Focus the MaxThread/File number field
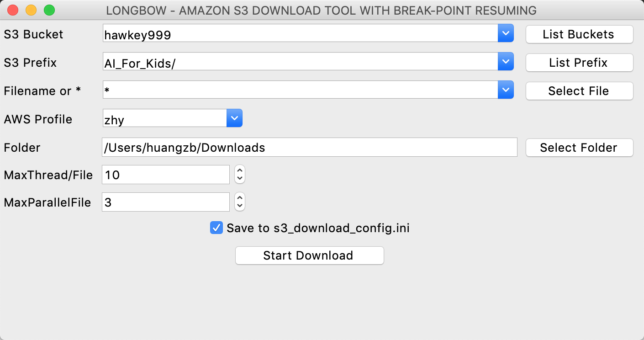This screenshot has width=644, height=340. (165, 175)
